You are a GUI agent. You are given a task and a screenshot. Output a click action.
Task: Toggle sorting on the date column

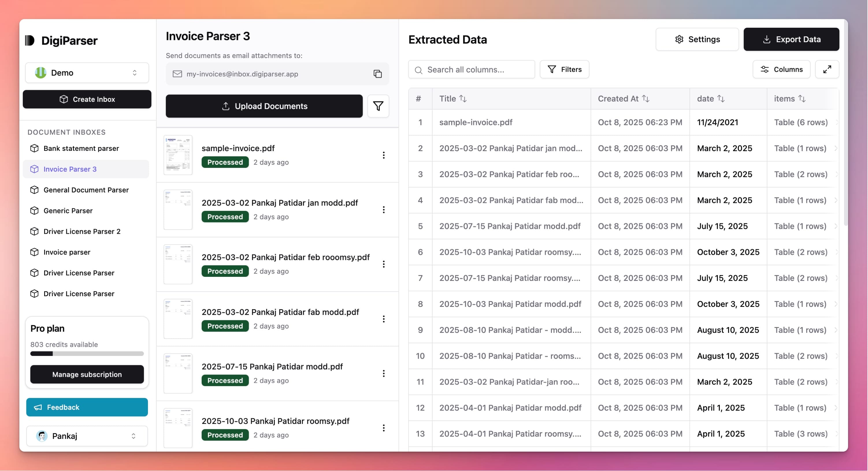pos(722,98)
